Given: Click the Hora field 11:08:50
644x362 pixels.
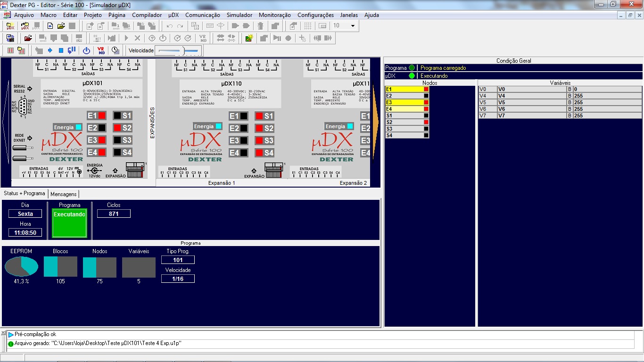Looking at the screenshot, I should pos(25,232).
